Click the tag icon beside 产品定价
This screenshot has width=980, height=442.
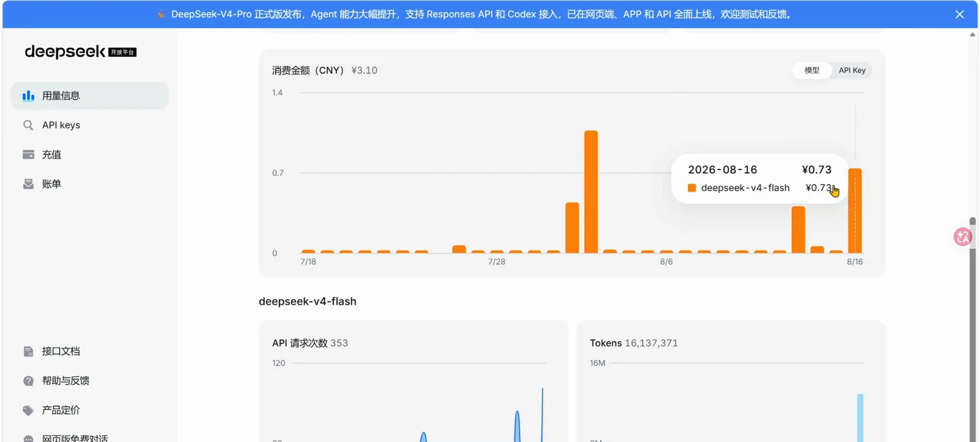pos(28,410)
